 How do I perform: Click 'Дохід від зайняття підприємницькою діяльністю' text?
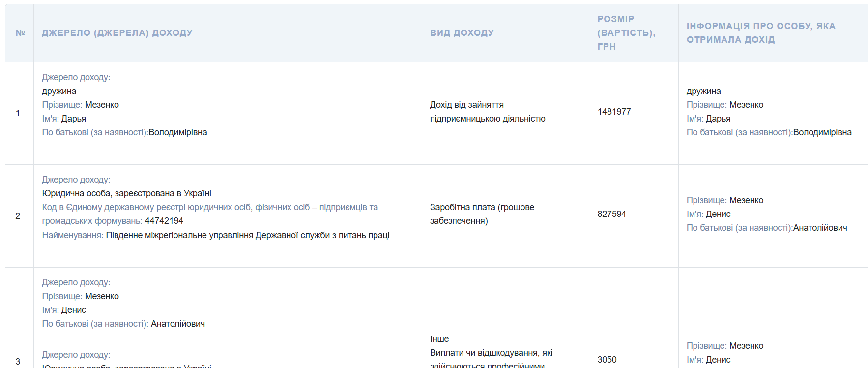[x=488, y=112]
